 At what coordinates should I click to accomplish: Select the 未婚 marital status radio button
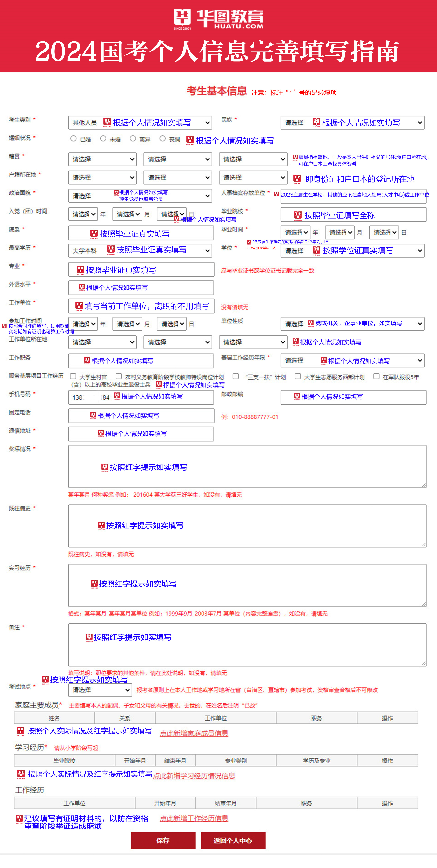point(103,139)
